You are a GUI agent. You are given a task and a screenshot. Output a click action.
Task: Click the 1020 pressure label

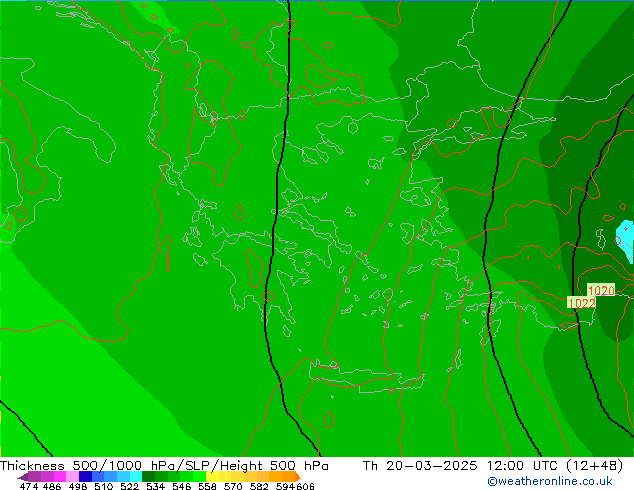[x=601, y=290]
